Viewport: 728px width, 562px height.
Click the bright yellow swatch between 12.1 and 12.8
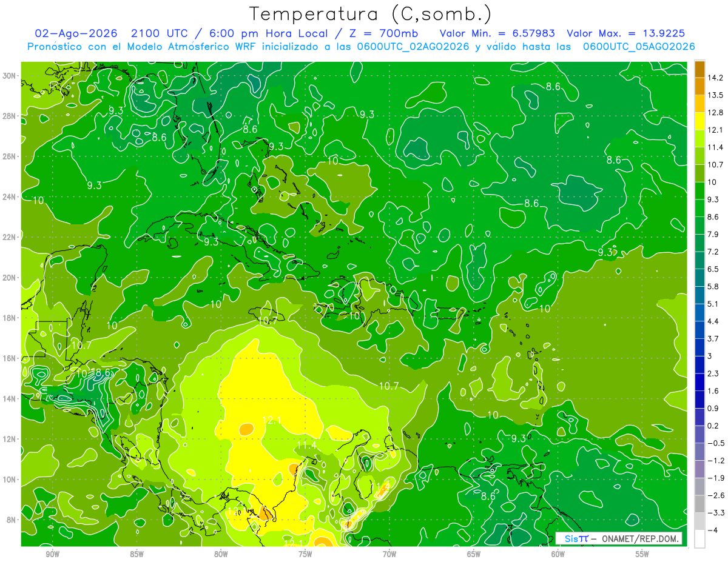[x=699, y=121]
